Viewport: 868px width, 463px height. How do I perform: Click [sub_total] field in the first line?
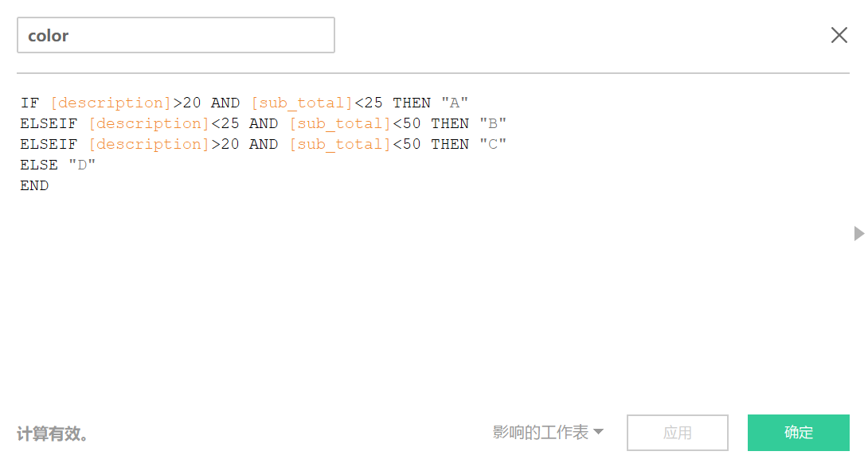[302, 103]
